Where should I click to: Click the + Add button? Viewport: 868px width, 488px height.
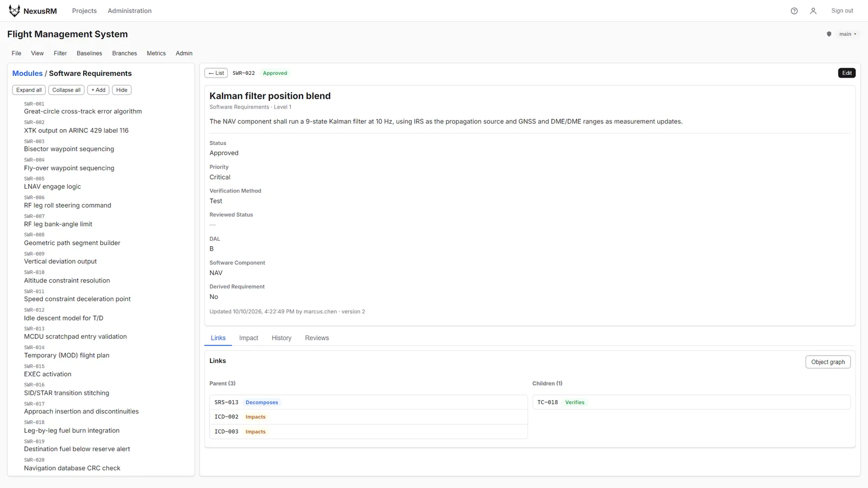click(x=98, y=90)
